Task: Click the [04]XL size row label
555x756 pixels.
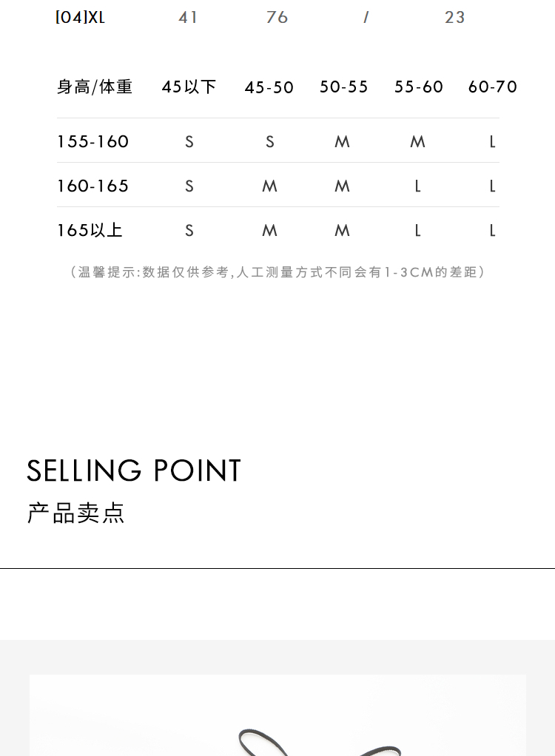Action: [x=81, y=17]
